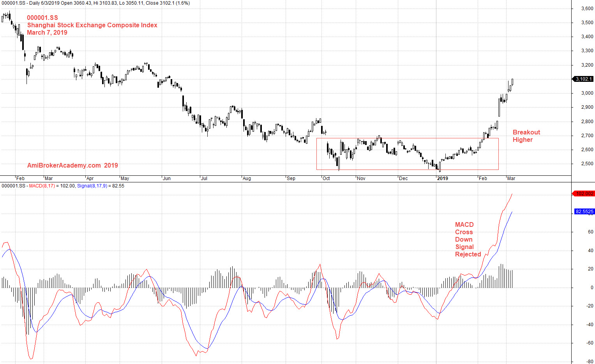Click the Aug date axis label
595x364 pixels.
point(247,178)
